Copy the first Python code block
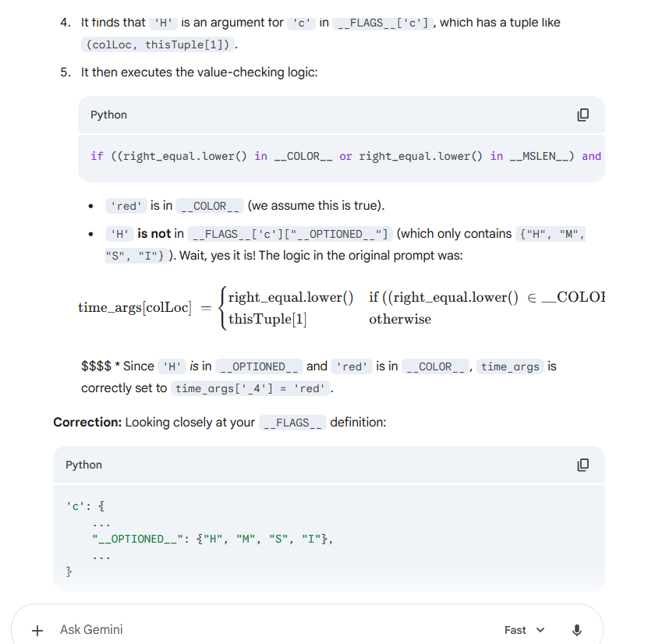 (582, 115)
